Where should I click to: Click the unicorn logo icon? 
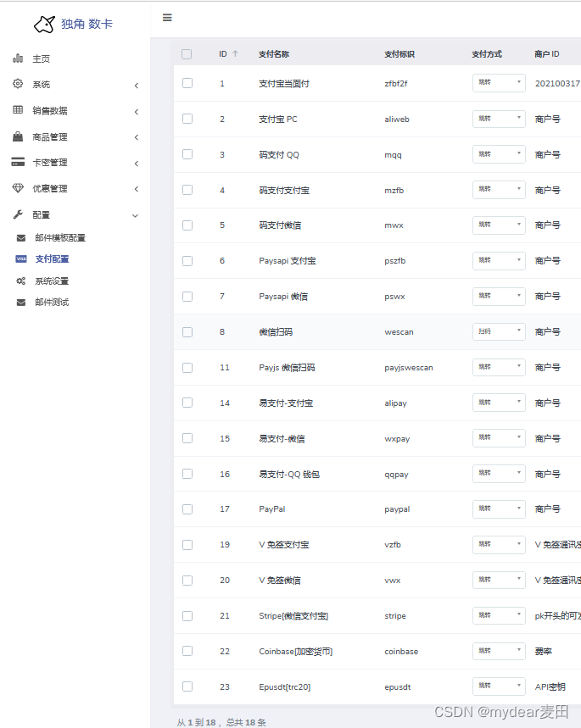tap(45, 24)
